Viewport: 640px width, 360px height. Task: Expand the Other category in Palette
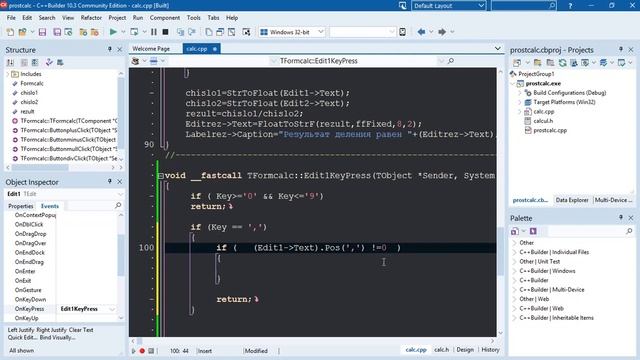(x=514, y=243)
